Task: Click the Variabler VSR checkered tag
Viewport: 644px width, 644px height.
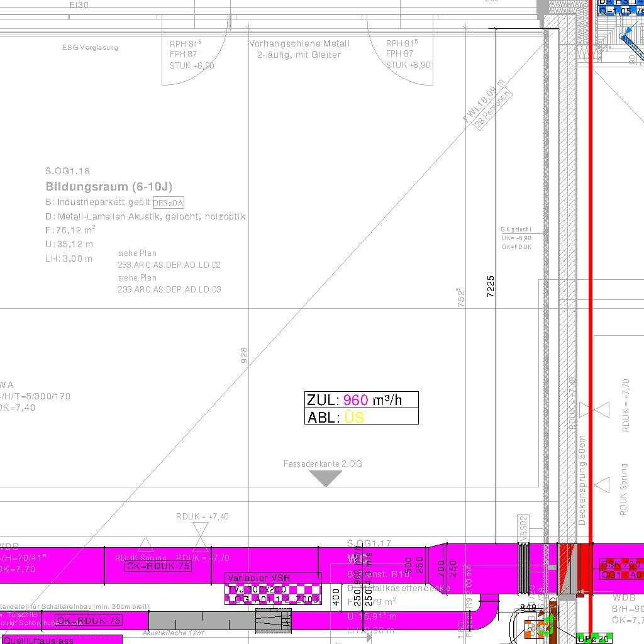Action: (x=272, y=589)
